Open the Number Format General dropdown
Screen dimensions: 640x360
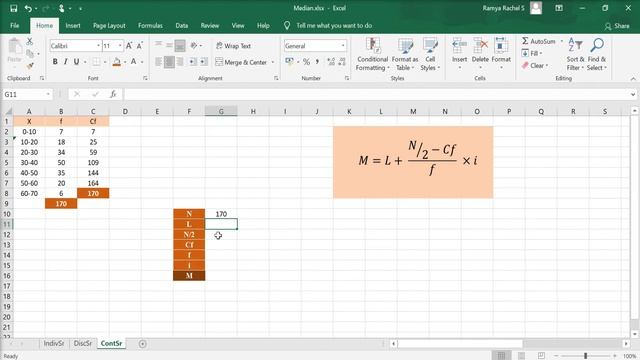pos(343,46)
